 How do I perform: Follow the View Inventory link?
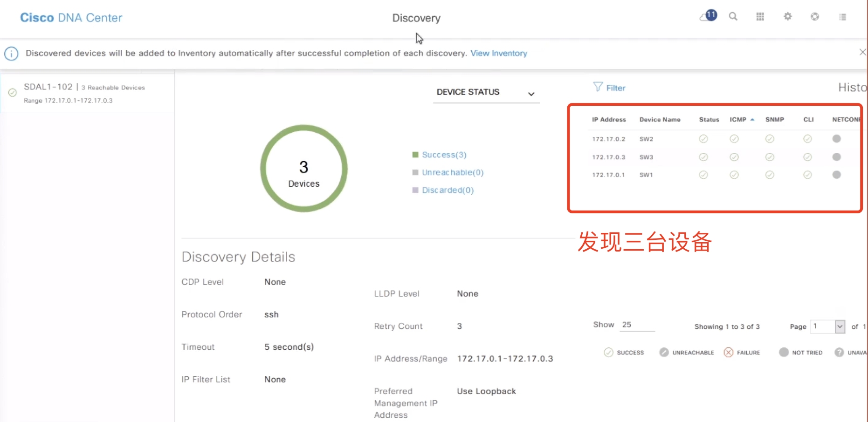click(x=499, y=53)
